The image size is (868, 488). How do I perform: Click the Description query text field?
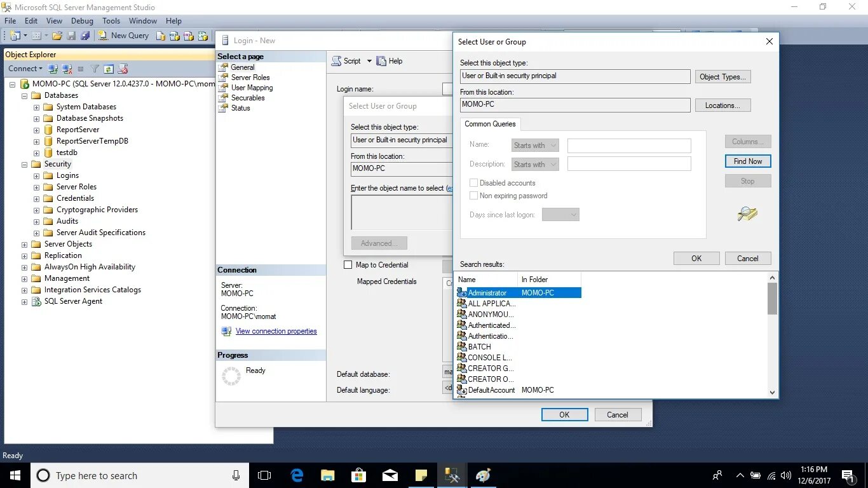pyautogui.click(x=629, y=164)
